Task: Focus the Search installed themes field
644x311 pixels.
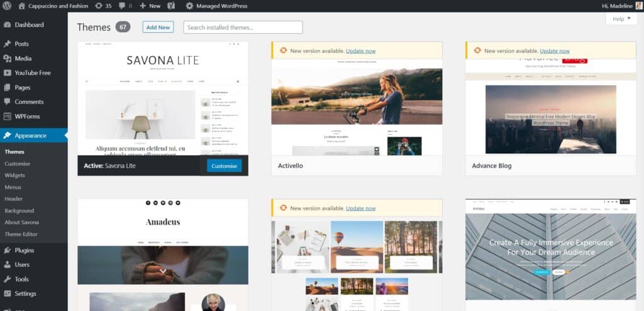Action: (243, 27)
